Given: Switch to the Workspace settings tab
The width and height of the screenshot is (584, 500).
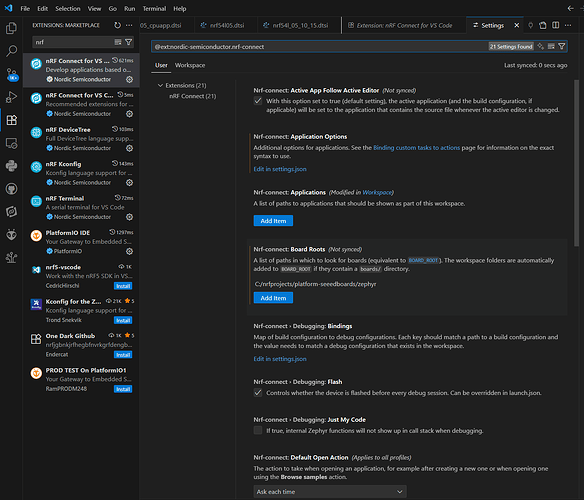Looking at the screenshot, I should [190, 65].
